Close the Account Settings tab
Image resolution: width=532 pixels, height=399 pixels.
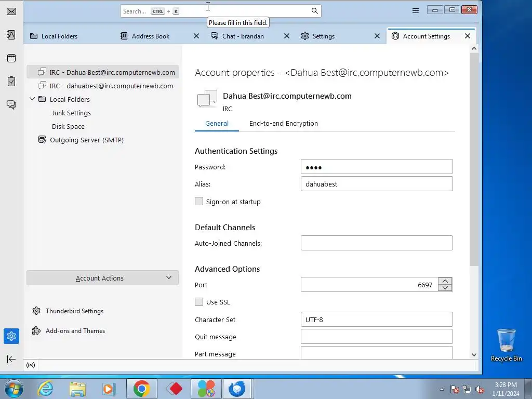point(468,36)
